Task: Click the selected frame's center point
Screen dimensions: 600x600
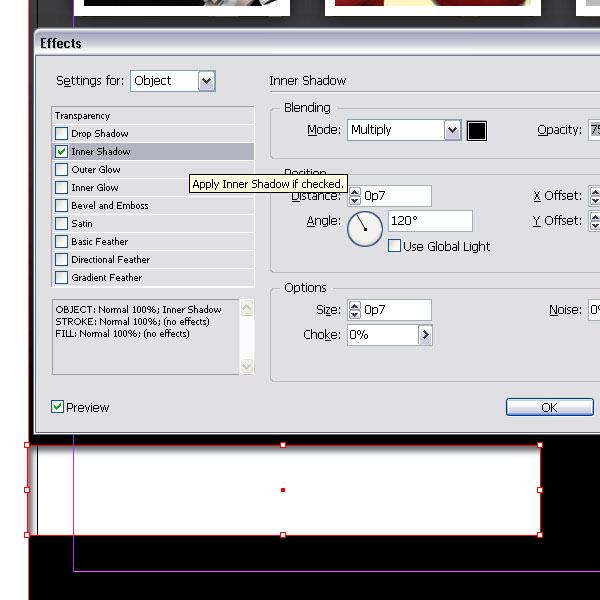Action: pos(283,490)
